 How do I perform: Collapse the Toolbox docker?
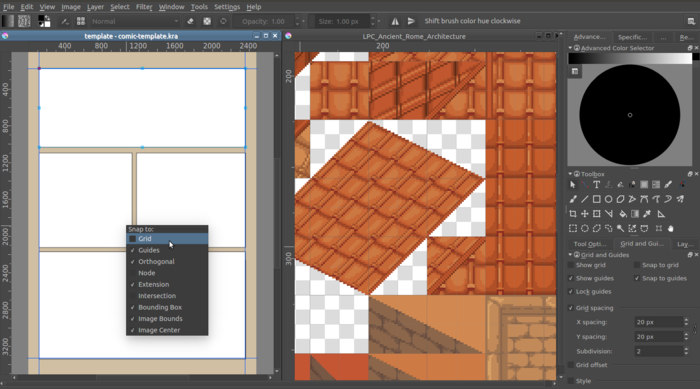[x=570, y=174]
